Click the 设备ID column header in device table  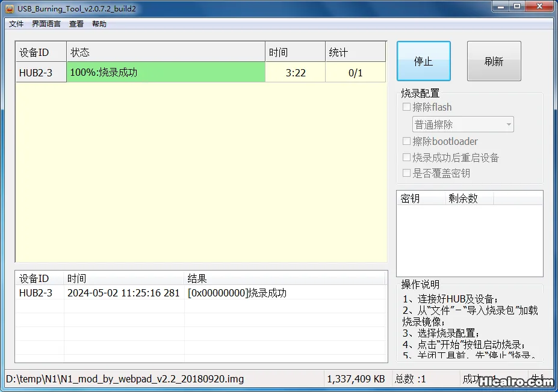[x=41, y=52]
